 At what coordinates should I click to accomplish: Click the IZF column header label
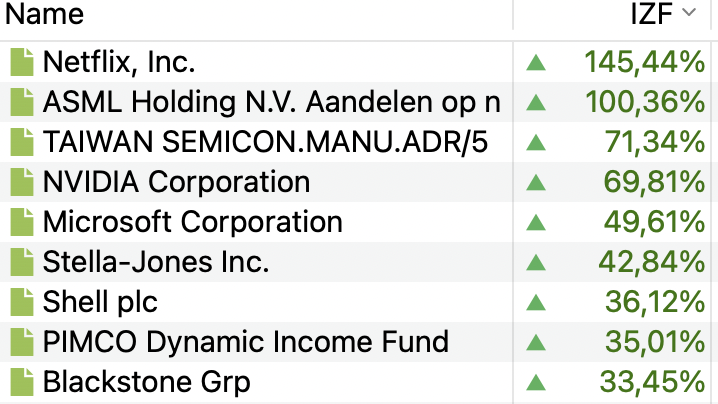point(652,14)
